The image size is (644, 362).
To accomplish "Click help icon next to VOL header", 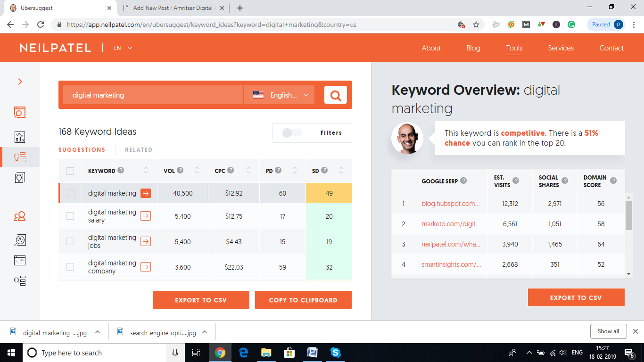I will (x=180, y=170).
